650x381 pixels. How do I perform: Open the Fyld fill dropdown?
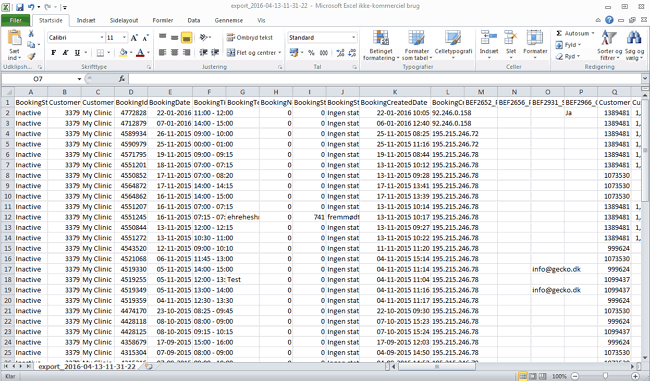click(x=568, y=45)
